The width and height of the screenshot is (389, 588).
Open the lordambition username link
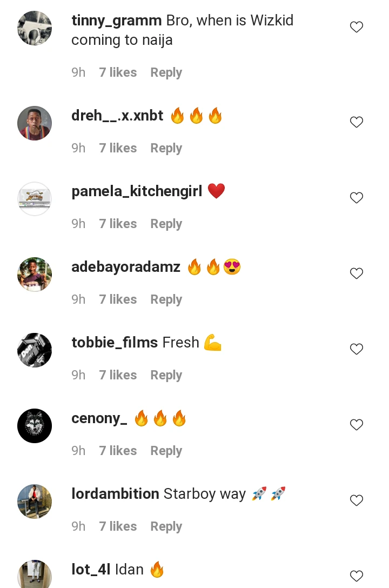(x=116, y=494)
